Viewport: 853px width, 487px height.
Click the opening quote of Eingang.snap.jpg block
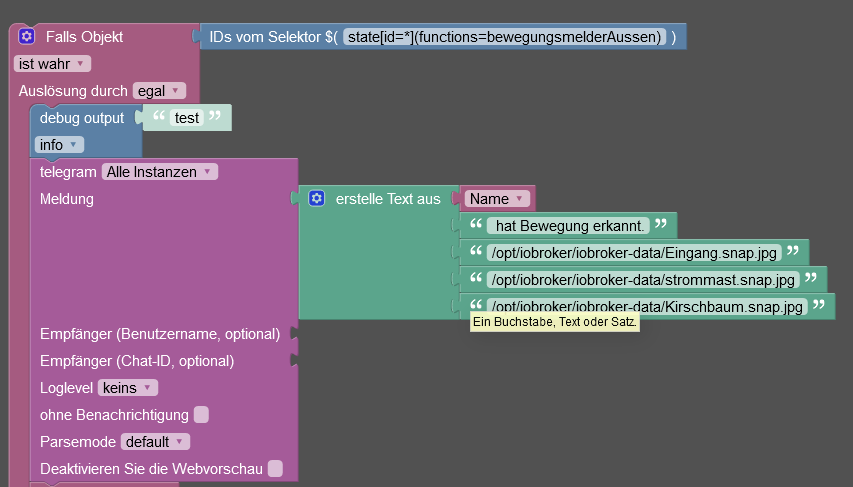(476, 250)
